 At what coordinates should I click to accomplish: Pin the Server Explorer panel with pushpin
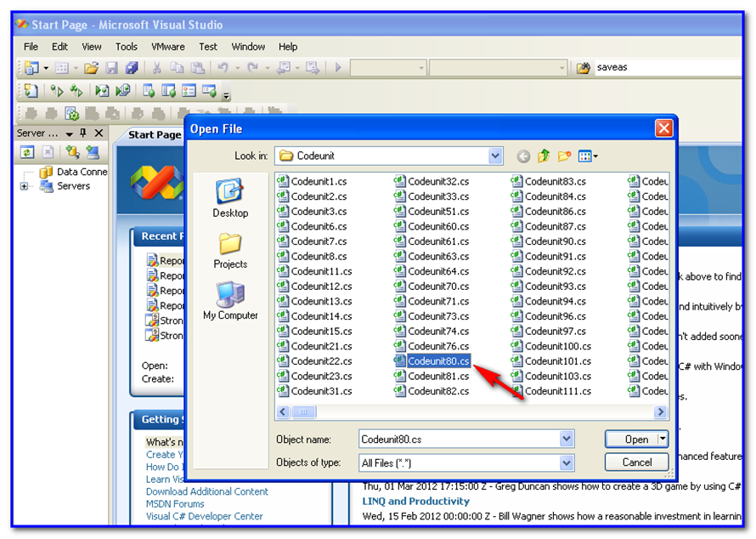click(x=83, y=133)
